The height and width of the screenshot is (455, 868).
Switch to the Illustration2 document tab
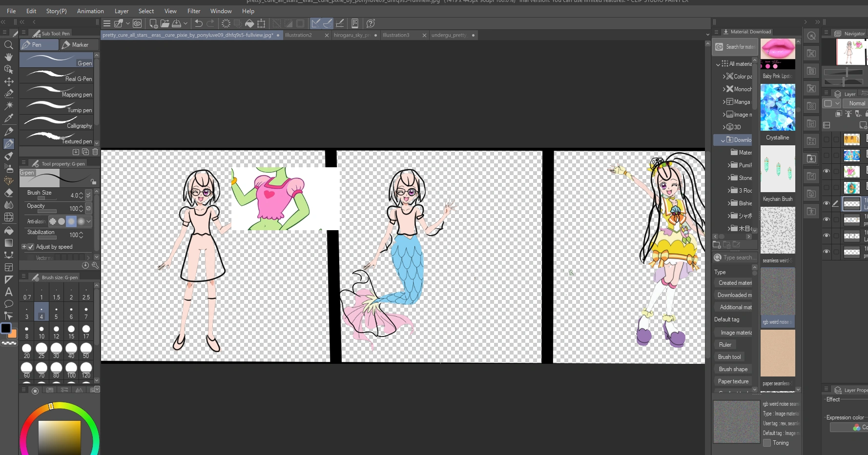[298, 35]
